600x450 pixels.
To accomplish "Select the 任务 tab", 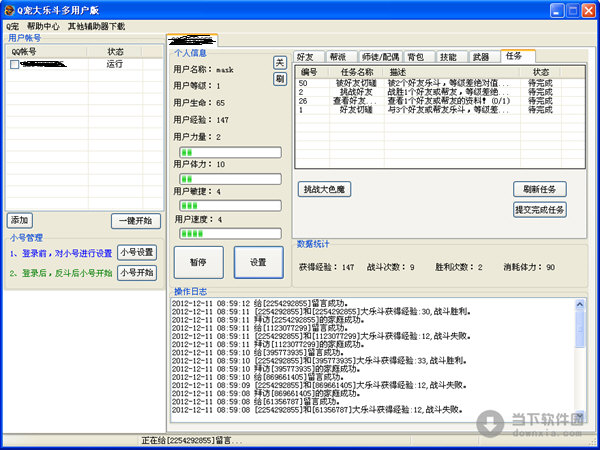I will pos(517,56).
